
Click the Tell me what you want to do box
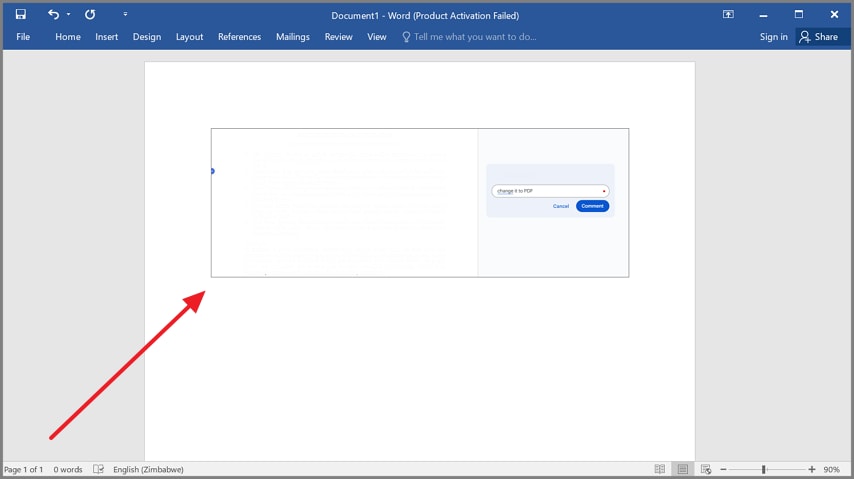tap(469, 37)
